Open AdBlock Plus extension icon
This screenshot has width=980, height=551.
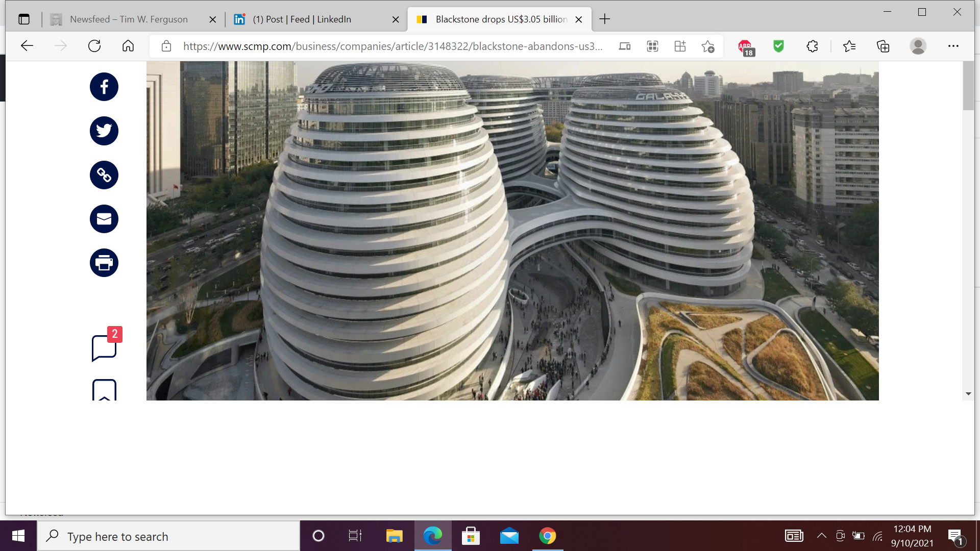(x=745, y=46)
